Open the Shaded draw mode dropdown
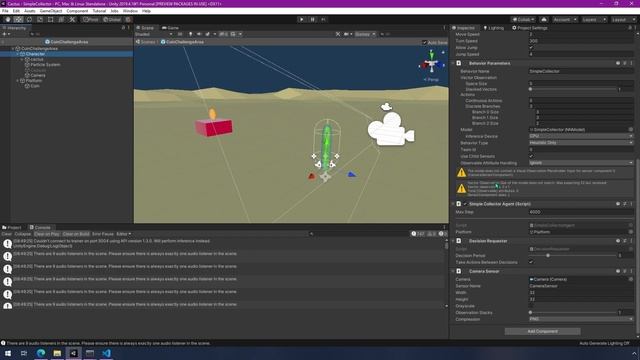The width and height of the screenshot is (640, 360). pos(154,34)
